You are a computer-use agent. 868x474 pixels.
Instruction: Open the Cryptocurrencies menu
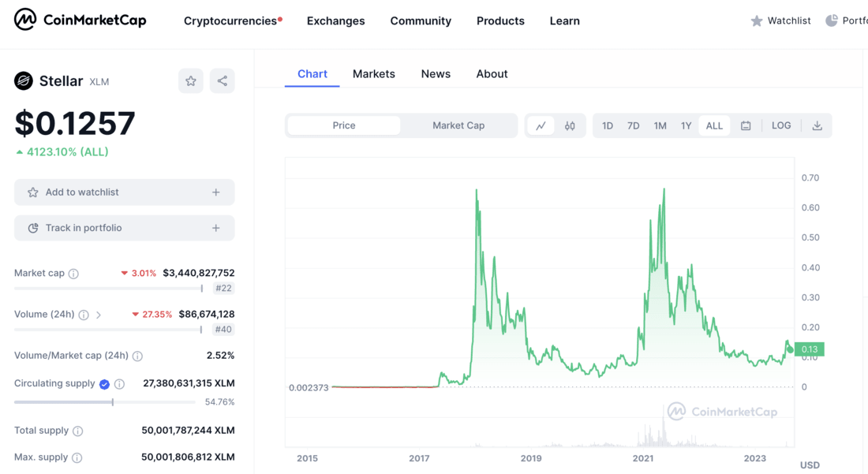pyautogui.click(x=230, y=21)
